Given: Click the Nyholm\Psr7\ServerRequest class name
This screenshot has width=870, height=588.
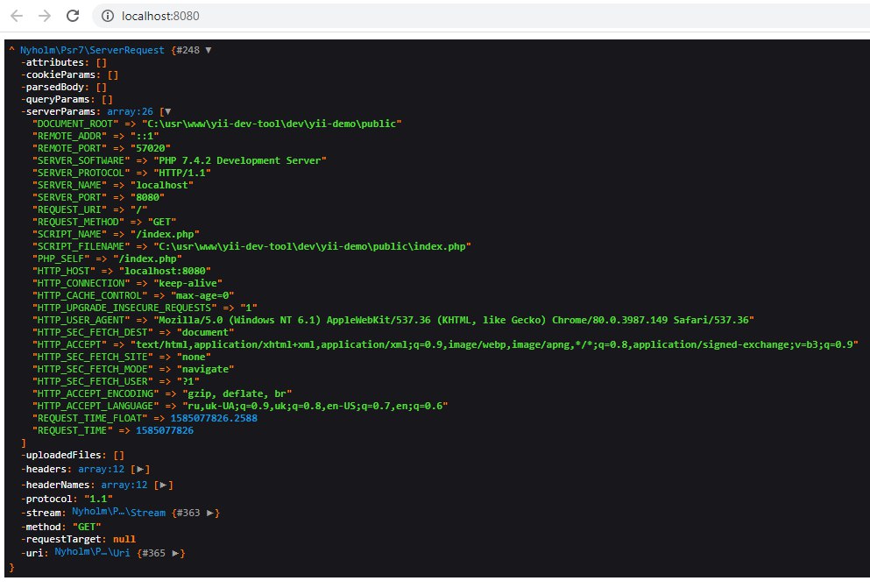Looking at the screenshot, I should click(x=92, y=50).
